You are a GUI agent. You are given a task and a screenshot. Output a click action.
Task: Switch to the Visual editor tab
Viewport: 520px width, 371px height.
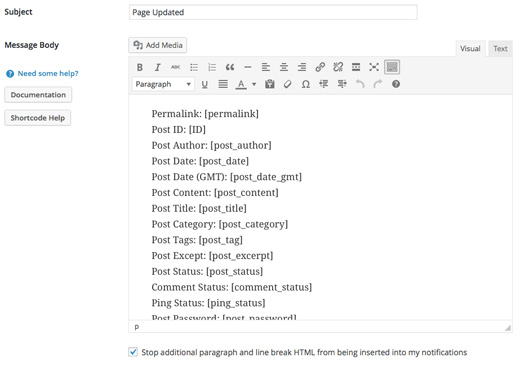470,49
